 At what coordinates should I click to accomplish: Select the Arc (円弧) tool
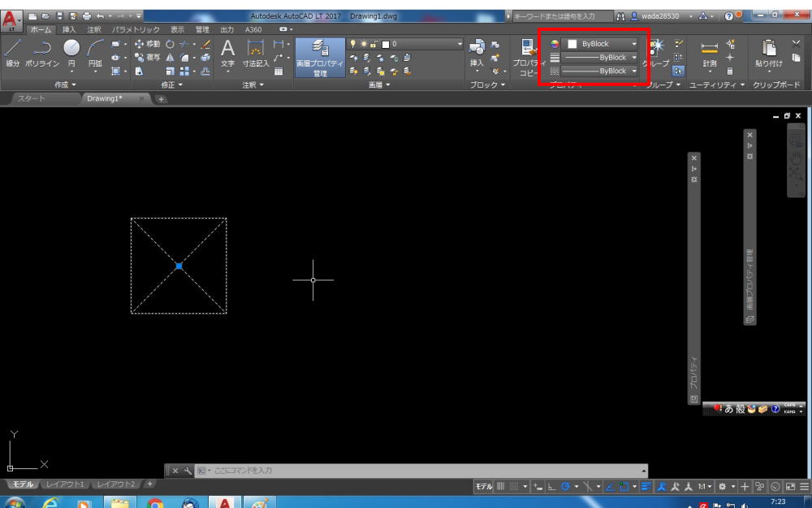point(95,53)
